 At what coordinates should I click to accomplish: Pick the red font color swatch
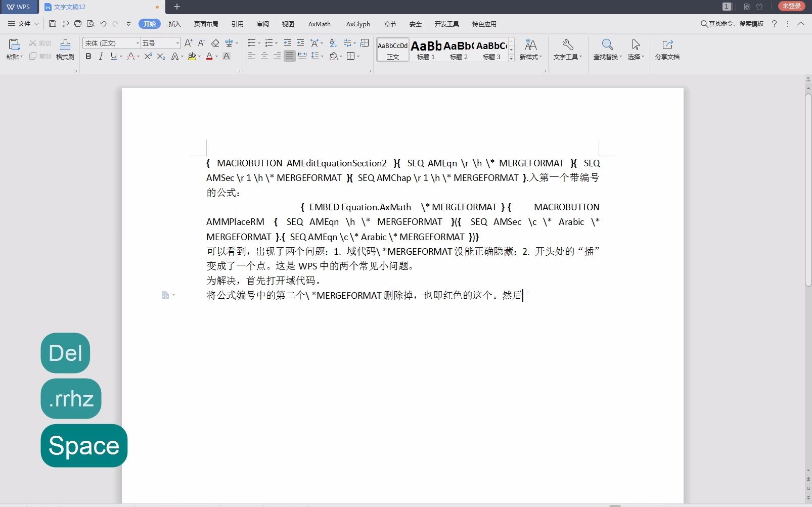[209, 57]
